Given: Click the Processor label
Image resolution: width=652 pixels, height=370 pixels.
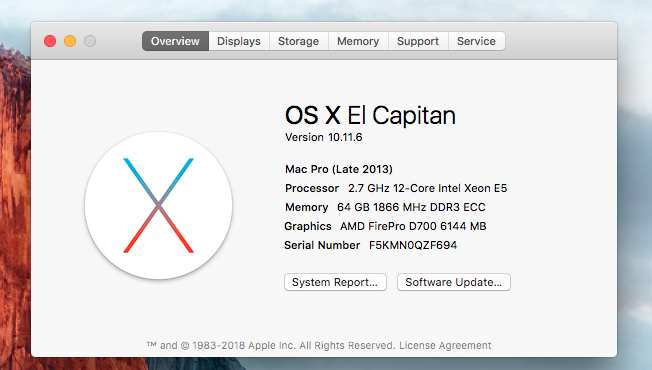Looking at the screenshot, I should pos(312,188).
